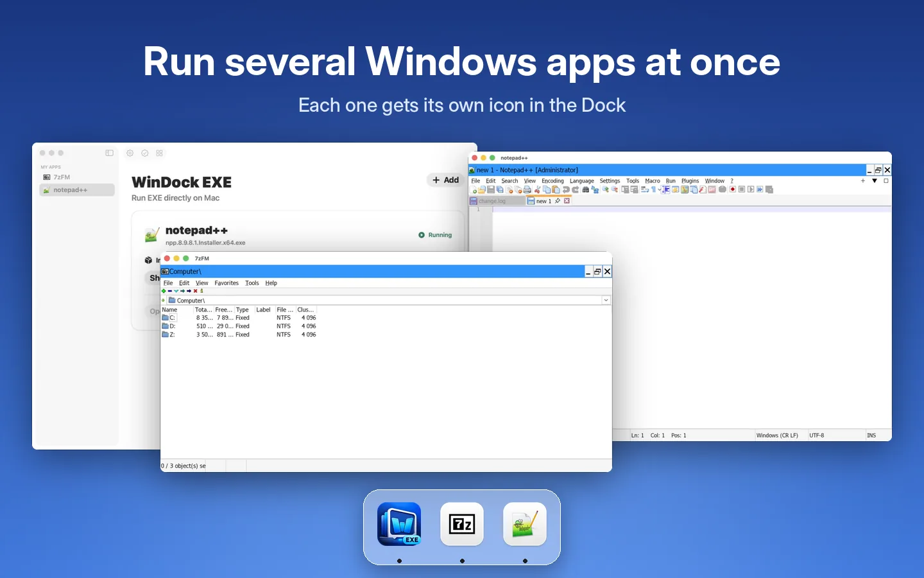
Task: Close the new 1 tab with red X
Action: 567,201
